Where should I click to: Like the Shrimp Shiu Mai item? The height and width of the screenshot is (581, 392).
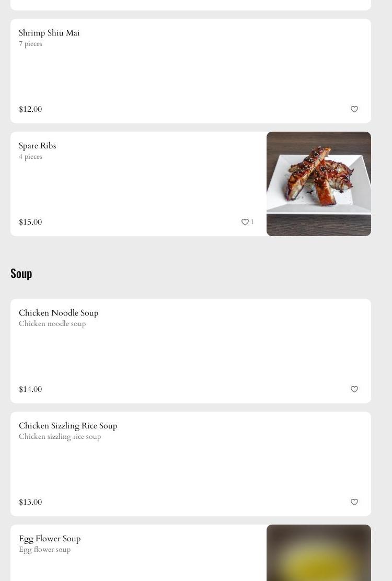354,109
